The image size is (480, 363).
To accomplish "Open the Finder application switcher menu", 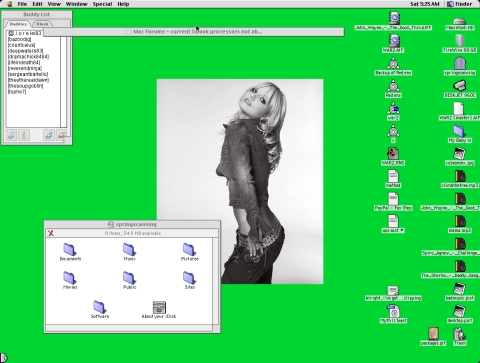I will click(x=460, y=4).
